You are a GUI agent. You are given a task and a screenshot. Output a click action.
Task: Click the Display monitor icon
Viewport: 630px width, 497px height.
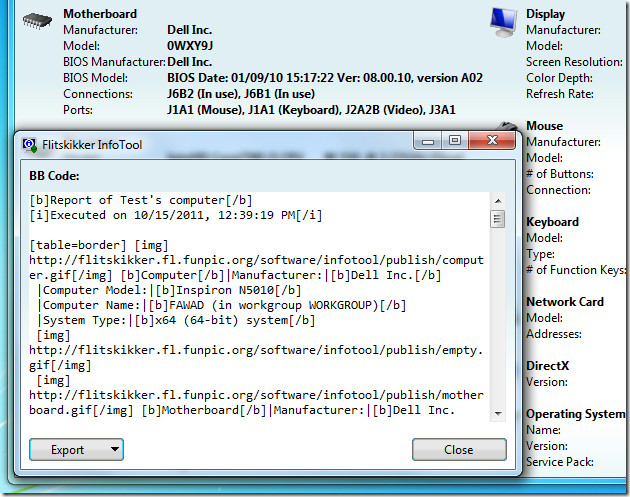click(503, 22)
